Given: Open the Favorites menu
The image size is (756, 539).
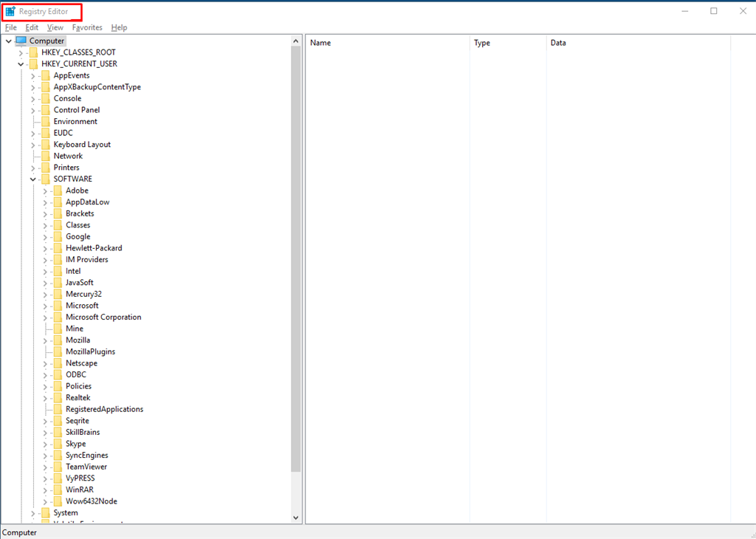Looking at the screenshot, I should click(x=87, y=27).
